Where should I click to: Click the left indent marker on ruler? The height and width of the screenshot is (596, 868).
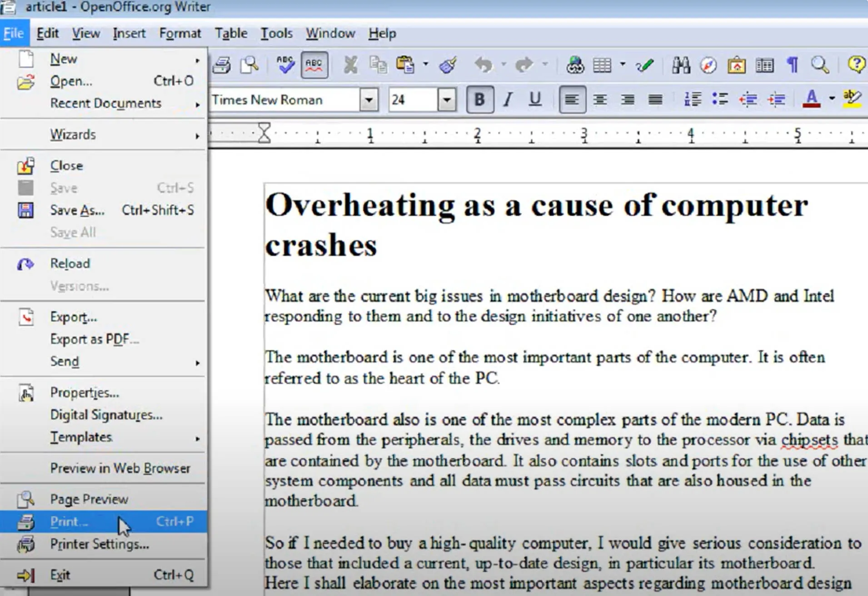[x=264, y=133]
